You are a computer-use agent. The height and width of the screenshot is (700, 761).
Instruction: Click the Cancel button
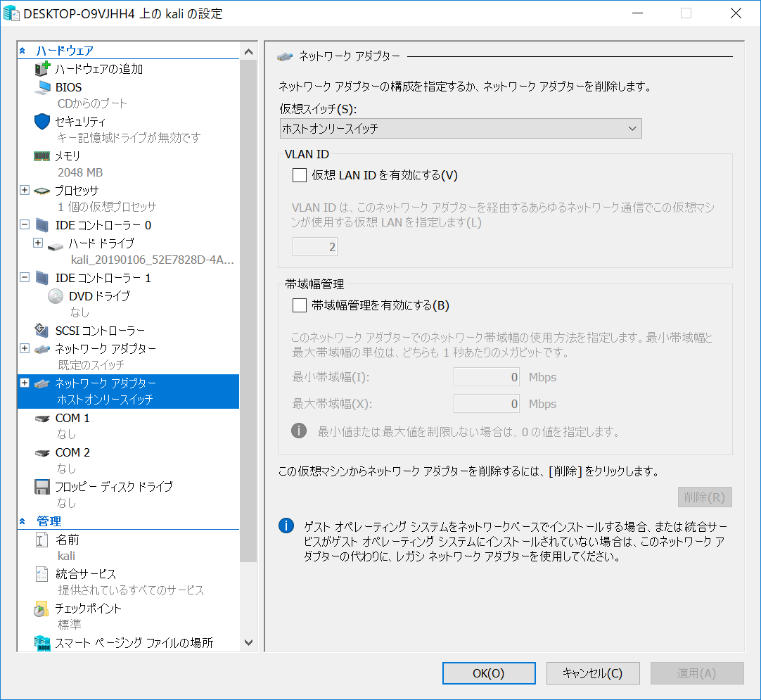pyautogui.click(x=593, y=673)
